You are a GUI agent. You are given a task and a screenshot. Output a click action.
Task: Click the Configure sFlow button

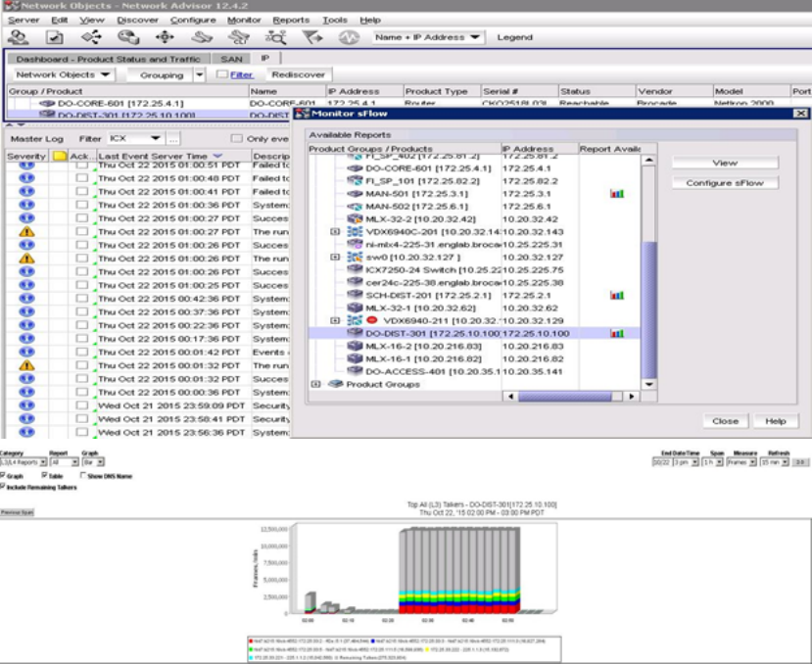click(725, 183)
